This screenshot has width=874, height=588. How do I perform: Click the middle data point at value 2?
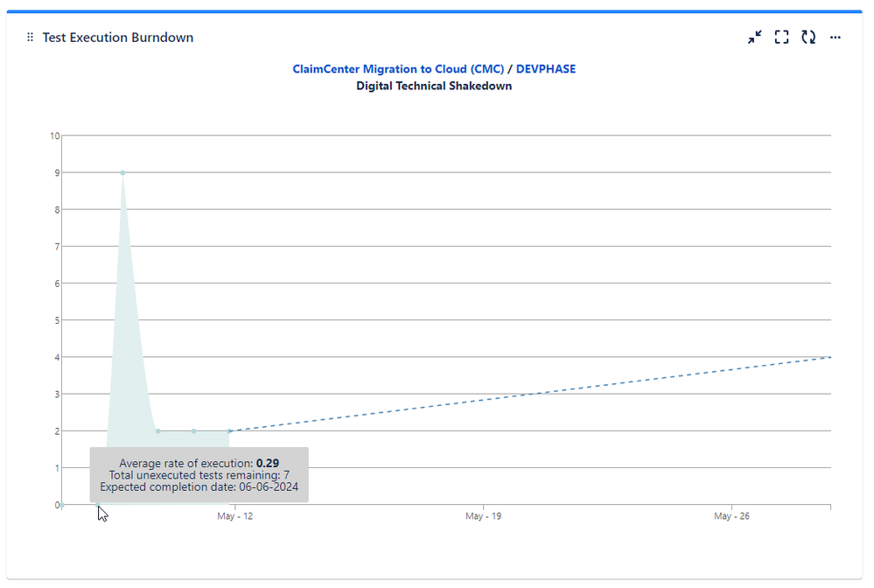pos(193,430)
